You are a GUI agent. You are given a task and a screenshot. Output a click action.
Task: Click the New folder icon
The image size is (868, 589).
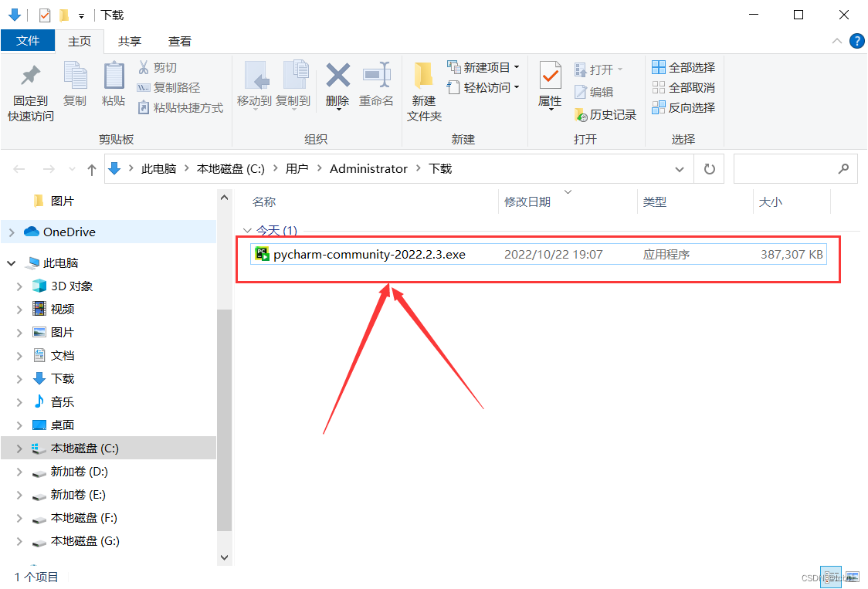point(423,76)
